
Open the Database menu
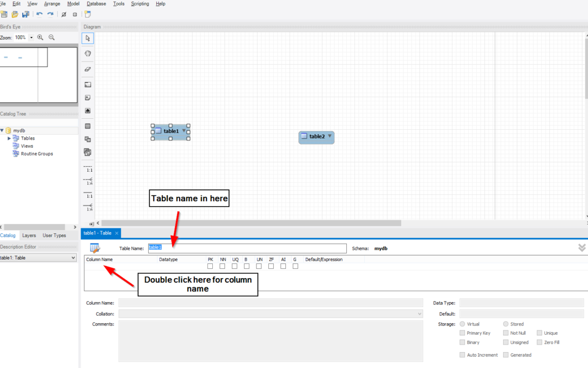pyautogui.click(x=96, y=4)
